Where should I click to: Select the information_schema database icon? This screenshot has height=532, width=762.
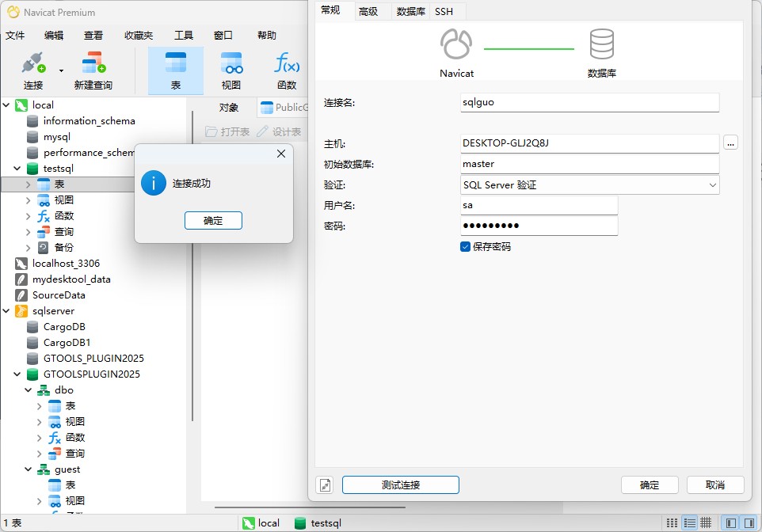click(32, 120)
